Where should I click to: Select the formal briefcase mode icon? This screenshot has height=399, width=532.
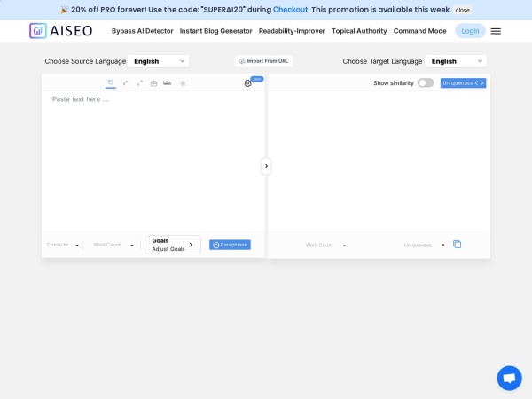coord(153,82)
